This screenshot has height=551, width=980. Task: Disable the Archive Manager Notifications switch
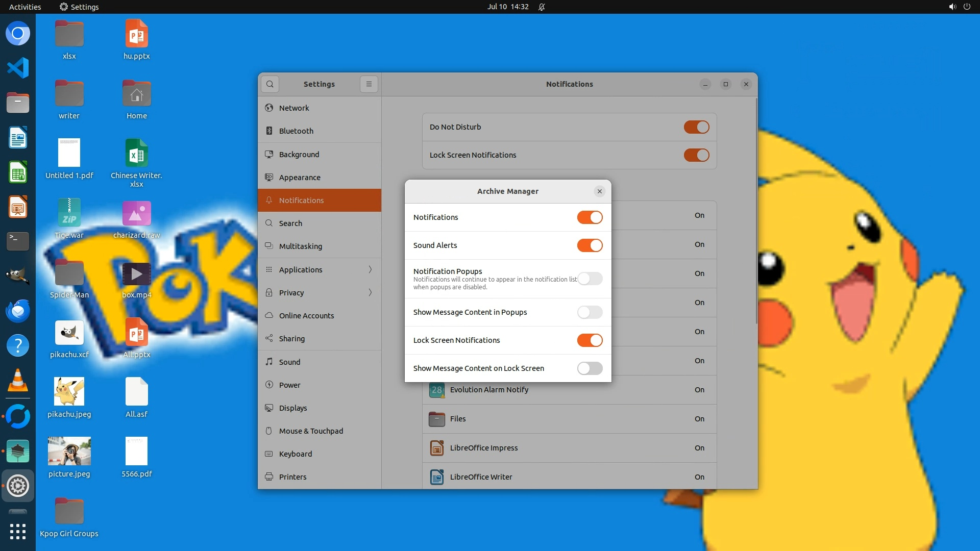point(590,217)
